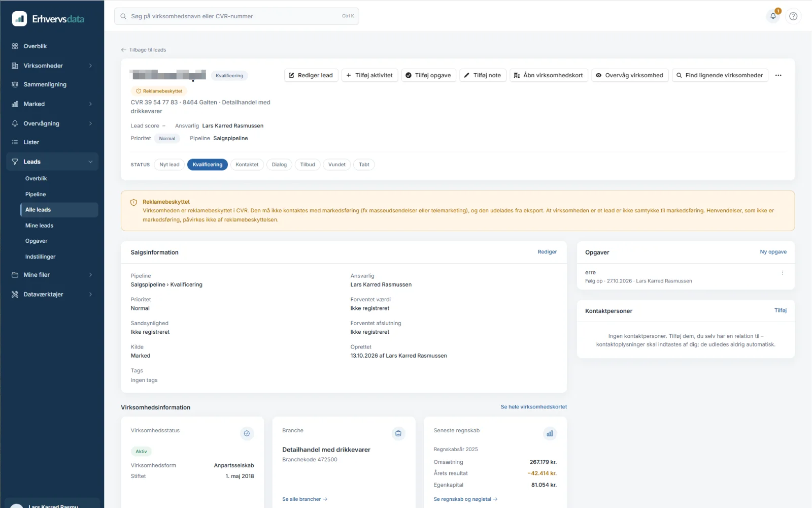Click the Branche briefcase icon
The height and width of the screenshot is (508, 812).
[x=398, y=433]
